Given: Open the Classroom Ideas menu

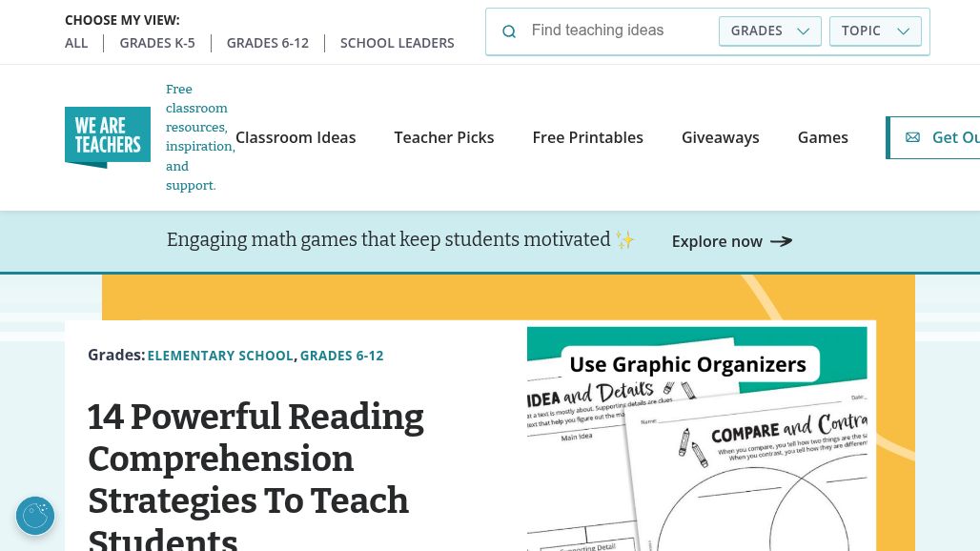Looking at the screenshot, I should coord(296,137).
